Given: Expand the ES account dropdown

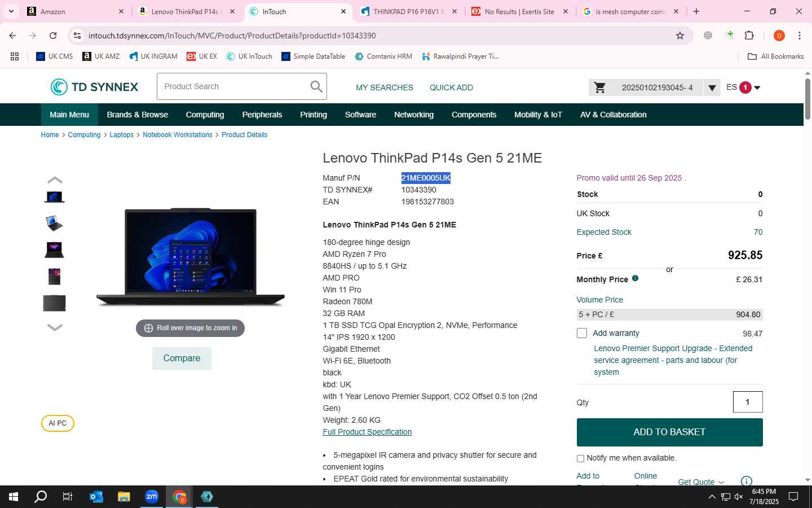Looking at the screenshot, I should [x=757, y=87].
